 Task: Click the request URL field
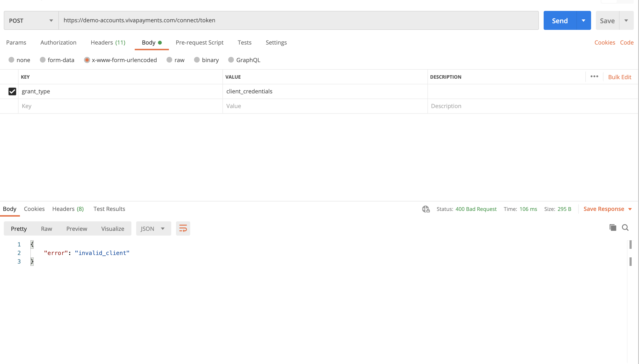298,20
